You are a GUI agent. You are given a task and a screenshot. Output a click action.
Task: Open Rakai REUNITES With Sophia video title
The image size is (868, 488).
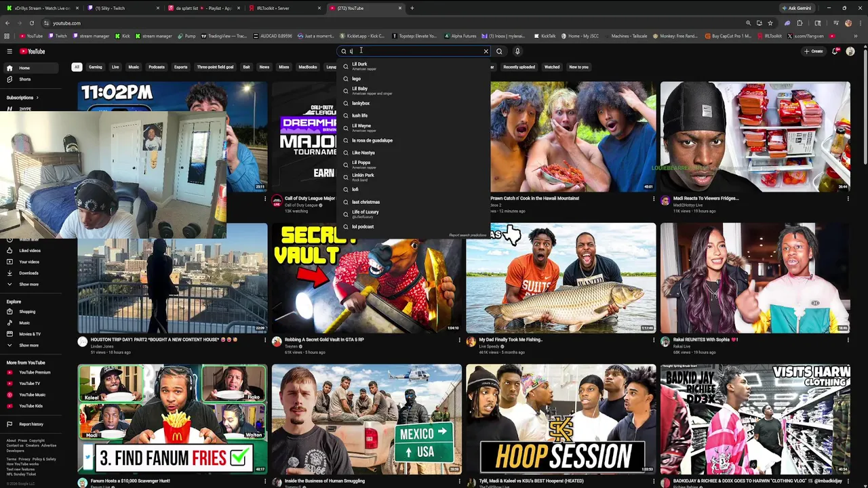pos(706,340)
